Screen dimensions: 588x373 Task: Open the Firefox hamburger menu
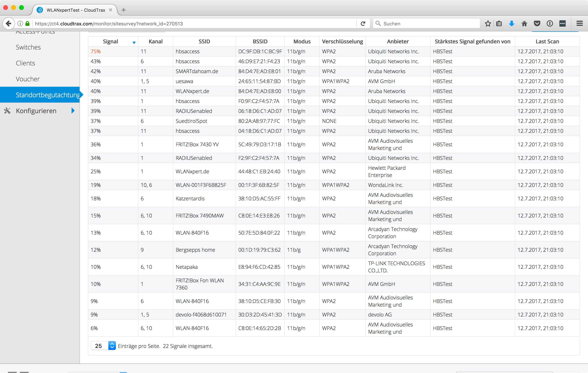pos(579,23)
